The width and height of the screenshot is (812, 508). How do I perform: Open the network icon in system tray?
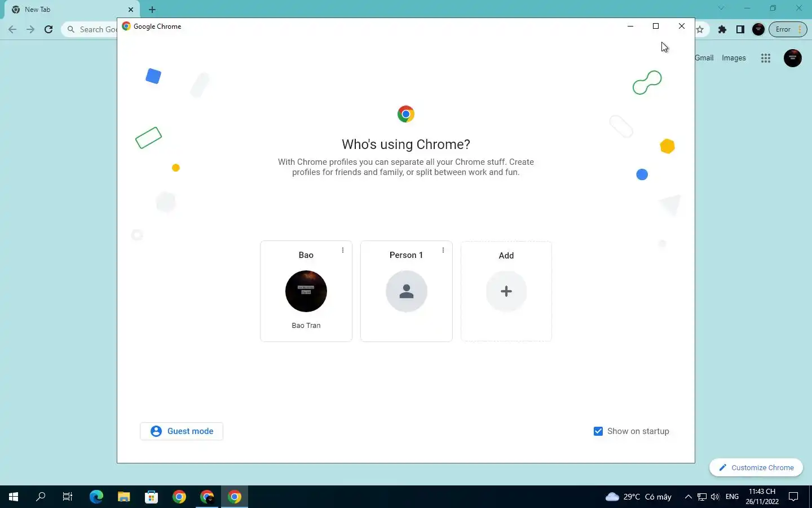(702, 497)
